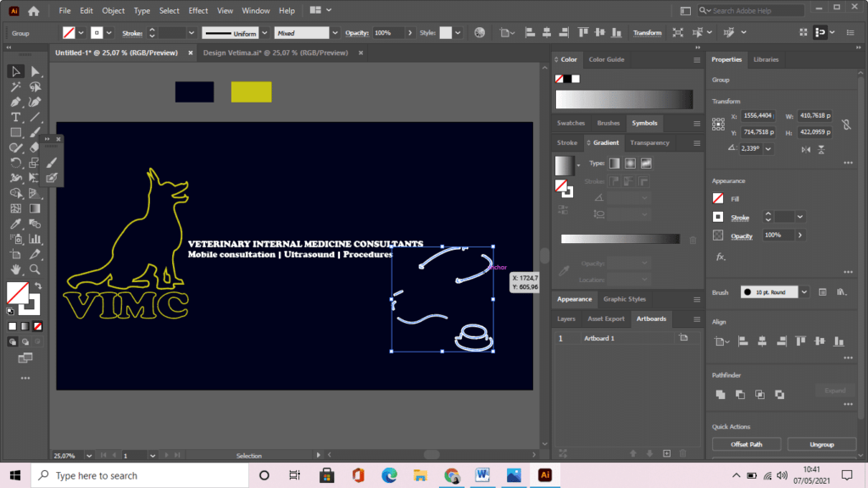Click the fx effects icon
This screenshot has width=868, height=488.
(721, 257)
